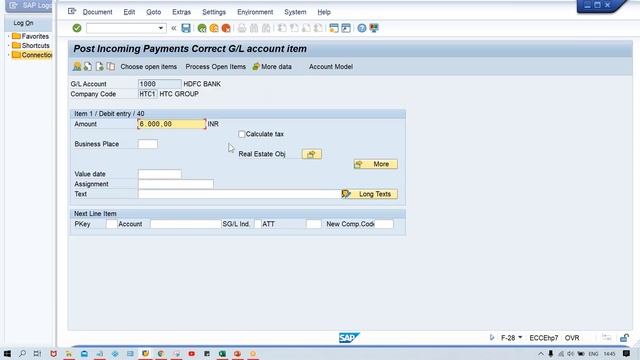Click the Find Next binoculars icon
The image size is (640, 360).
click(x=266, y=28)
